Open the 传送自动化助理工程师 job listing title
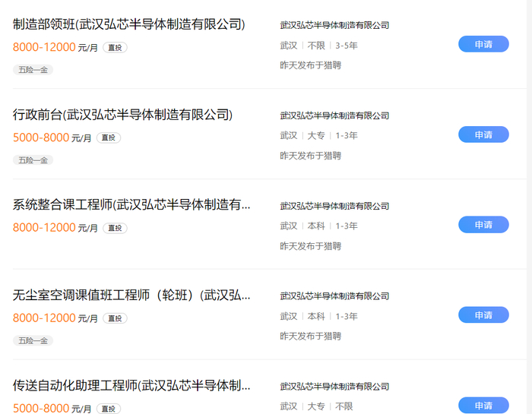The width and height of the screenshot is (532, 414). [131, 386]
